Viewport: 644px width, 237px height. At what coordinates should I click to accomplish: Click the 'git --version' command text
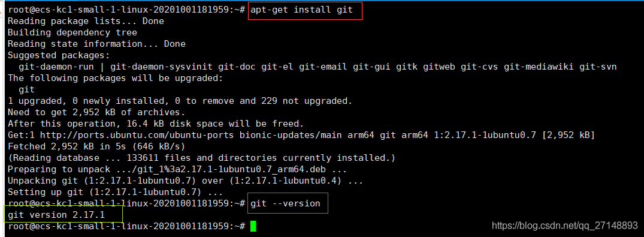(285, 203)
